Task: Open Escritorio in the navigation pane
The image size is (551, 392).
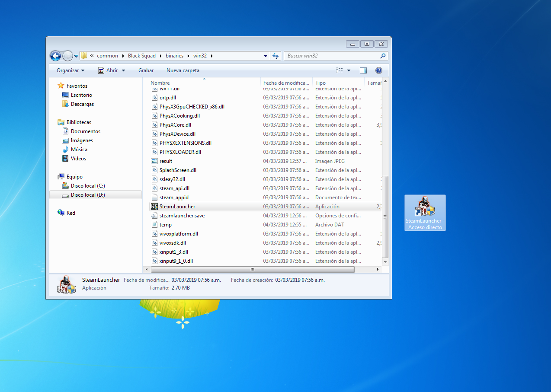Action: tap(81, 95)
